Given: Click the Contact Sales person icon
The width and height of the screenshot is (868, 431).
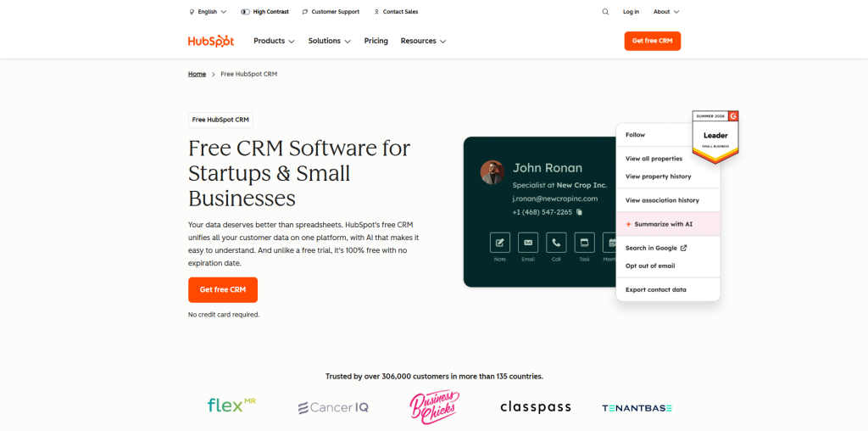Looking at the screenshot, I should tap(376, 12).
